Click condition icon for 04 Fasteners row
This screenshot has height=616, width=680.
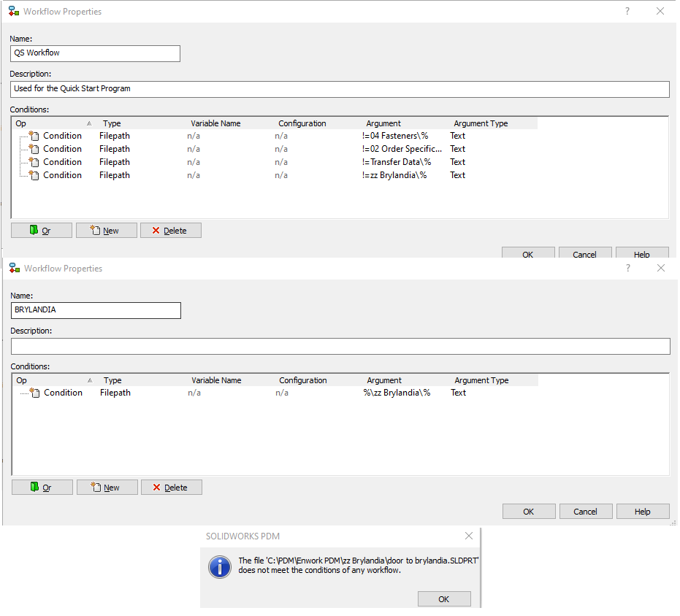[34, 136]
